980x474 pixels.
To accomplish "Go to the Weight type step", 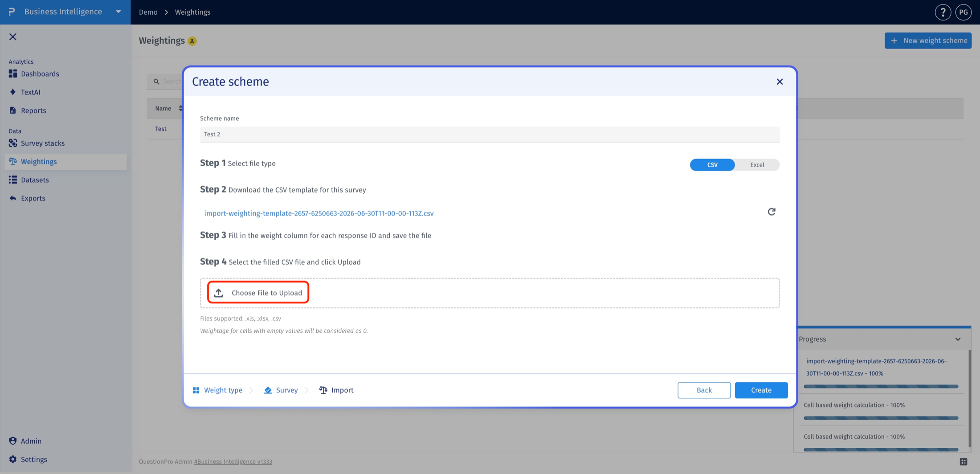I will click(223, 390).
